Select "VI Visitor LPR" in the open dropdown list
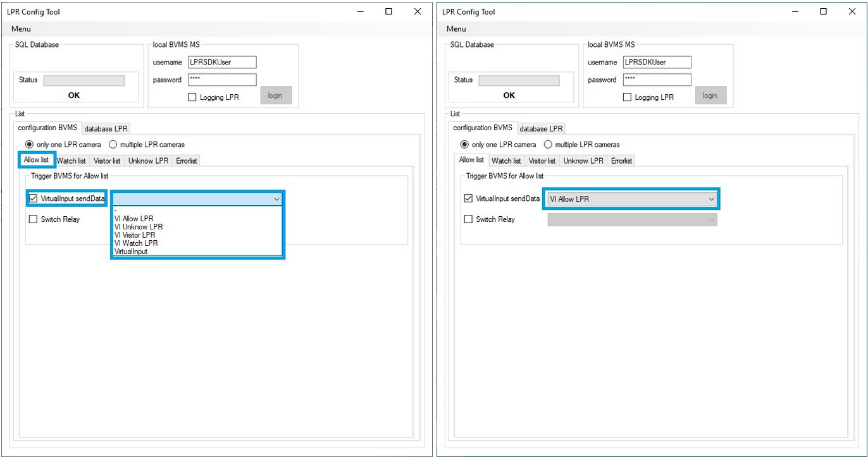 (135, 235)
